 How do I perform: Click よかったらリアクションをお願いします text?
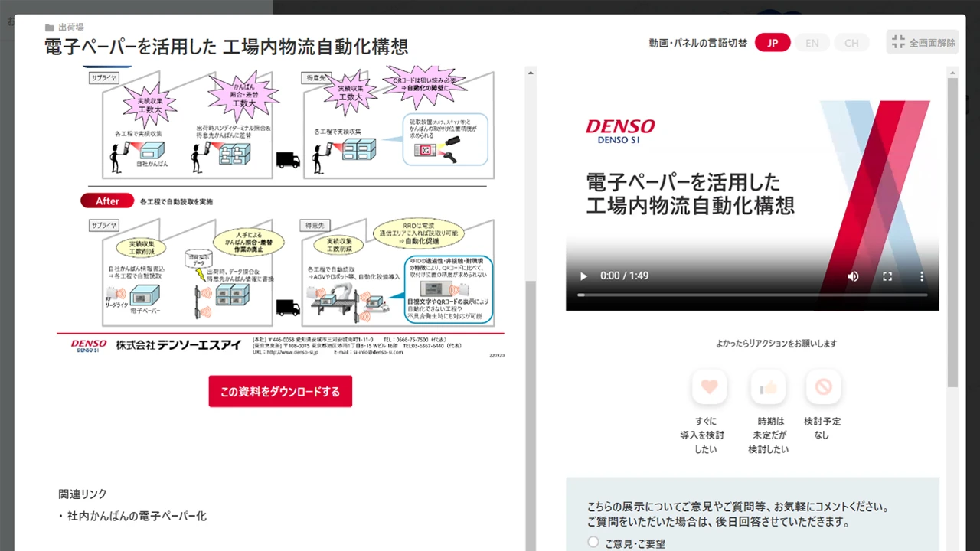(x=776, y=344)
